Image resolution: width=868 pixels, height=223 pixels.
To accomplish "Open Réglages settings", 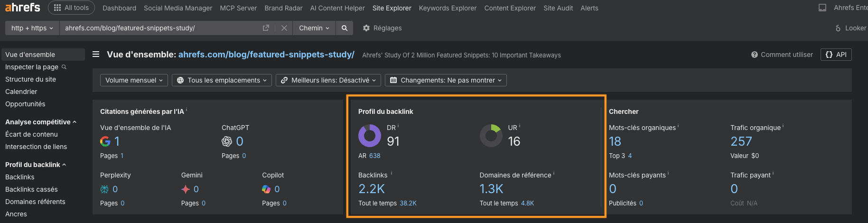I will [x=382, y=28].
